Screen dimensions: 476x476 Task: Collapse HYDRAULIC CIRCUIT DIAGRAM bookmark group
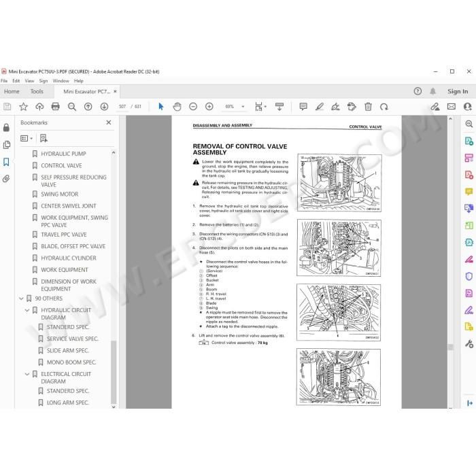(x=27, y=310)
